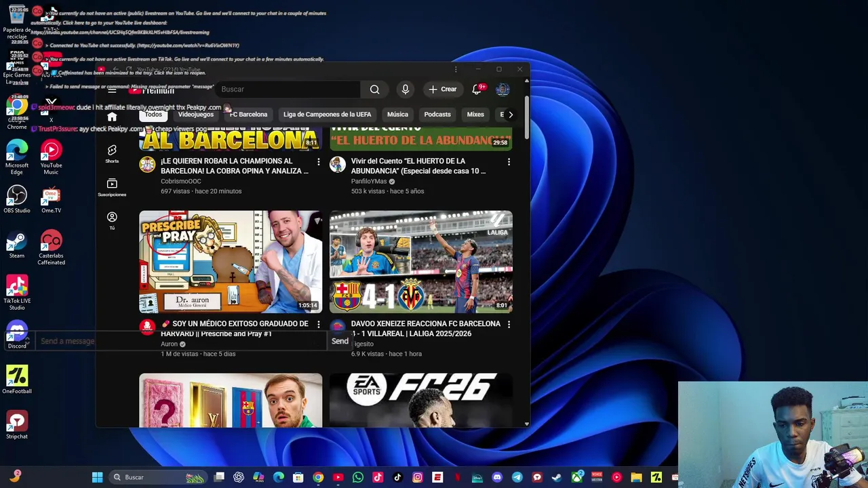Show more category chips with the right arrow

click(511, 115)
